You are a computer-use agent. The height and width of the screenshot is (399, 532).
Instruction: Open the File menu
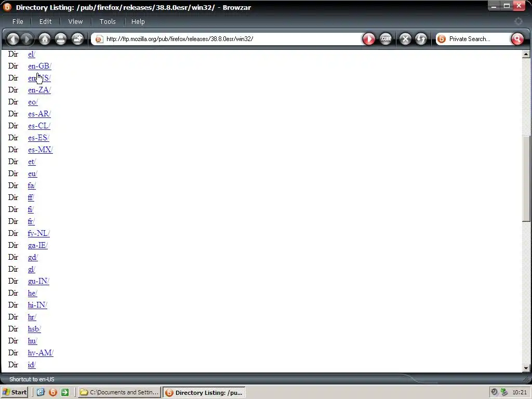(x=18, y=21)
